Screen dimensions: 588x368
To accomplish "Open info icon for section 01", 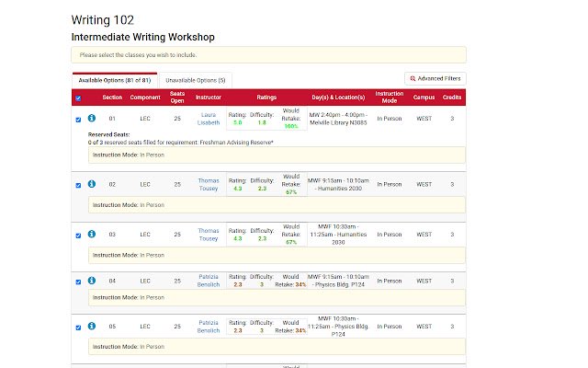I will 92,118.
